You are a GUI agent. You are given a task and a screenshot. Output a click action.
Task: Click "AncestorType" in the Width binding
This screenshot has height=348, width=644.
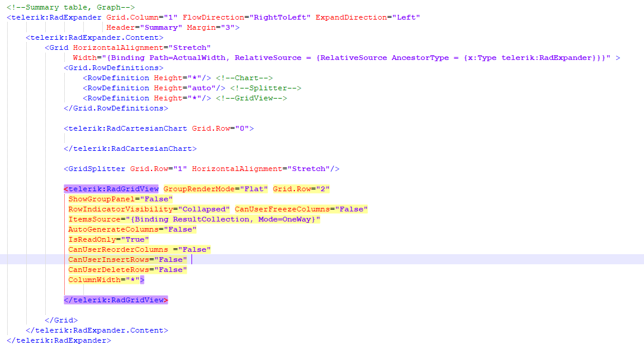(420, 58)
